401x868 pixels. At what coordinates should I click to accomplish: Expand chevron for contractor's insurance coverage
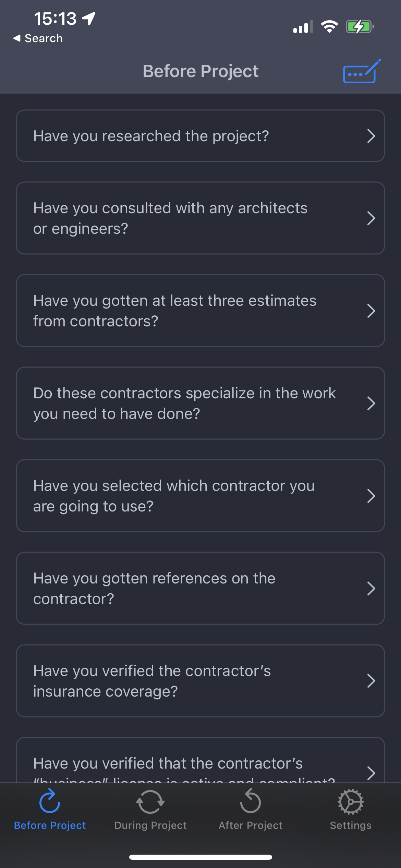click(x=371, y=681)
